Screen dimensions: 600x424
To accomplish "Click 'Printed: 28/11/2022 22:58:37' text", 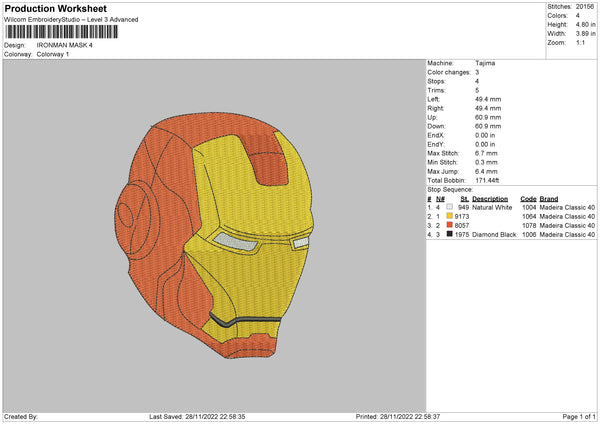I will [398, 416].
